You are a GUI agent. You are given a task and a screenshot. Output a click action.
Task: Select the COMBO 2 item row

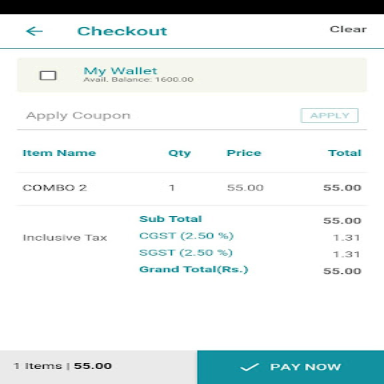pos(192,188)
